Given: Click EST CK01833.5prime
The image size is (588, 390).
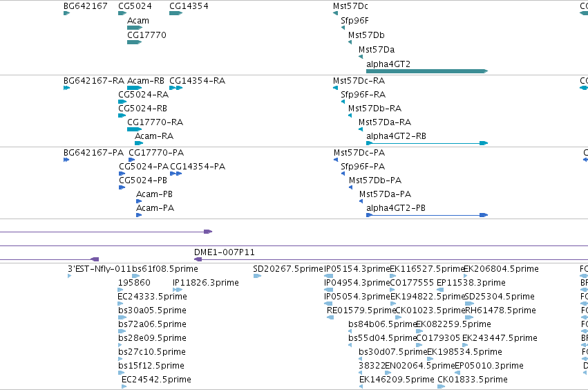Looking at the screenshot, I should (473, 380).
